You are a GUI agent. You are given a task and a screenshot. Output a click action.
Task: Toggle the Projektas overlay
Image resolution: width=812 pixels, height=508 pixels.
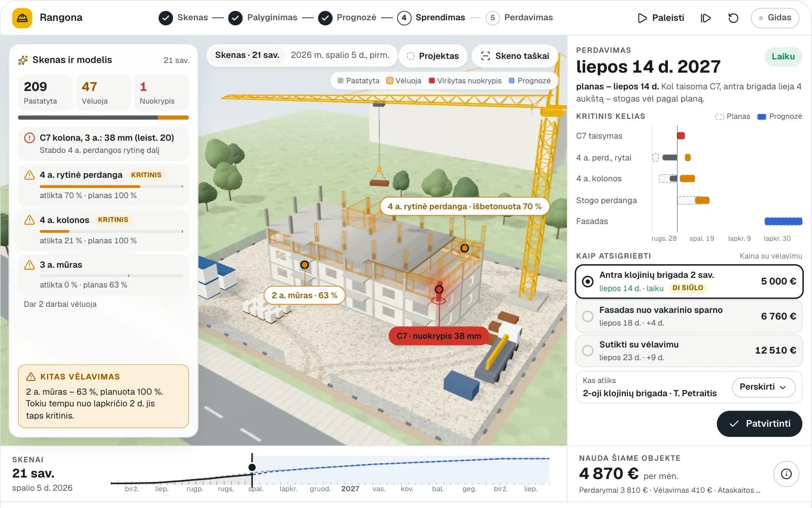coord(433,56)
